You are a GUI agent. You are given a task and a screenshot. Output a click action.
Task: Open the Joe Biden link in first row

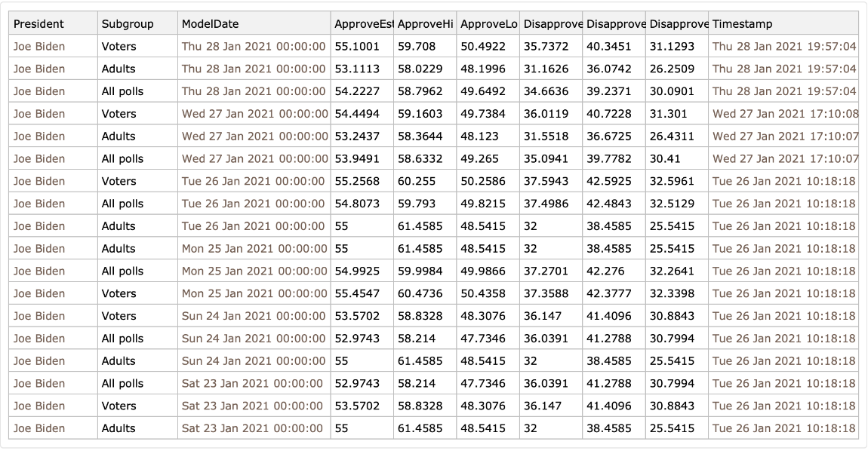click(x=39, y=46)
